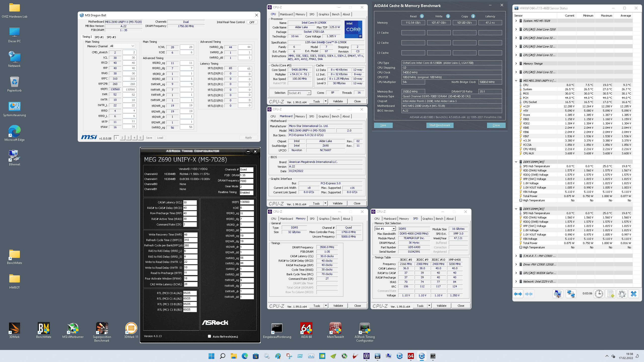Screen dimensions: 644x362
Task: Click Save button in AIDA64 benchmark
Action: (383, 125)
